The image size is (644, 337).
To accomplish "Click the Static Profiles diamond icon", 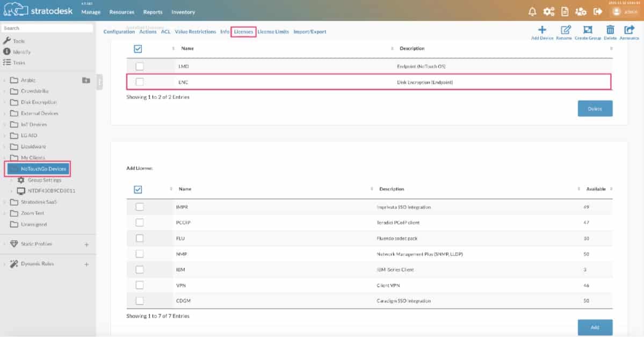I will [14, 243].
